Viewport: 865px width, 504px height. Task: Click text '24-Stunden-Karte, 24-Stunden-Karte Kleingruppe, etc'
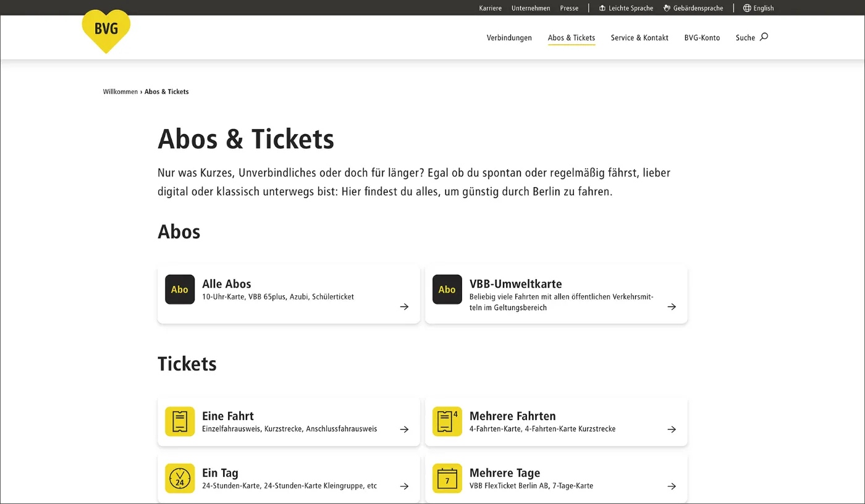pyautogui.click(x=290, y=486)
